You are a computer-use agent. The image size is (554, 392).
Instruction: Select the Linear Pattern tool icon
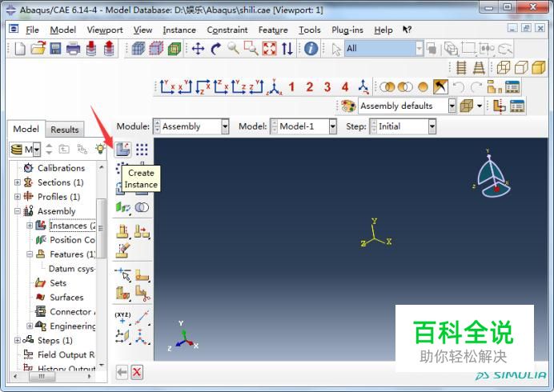[142, 150]
